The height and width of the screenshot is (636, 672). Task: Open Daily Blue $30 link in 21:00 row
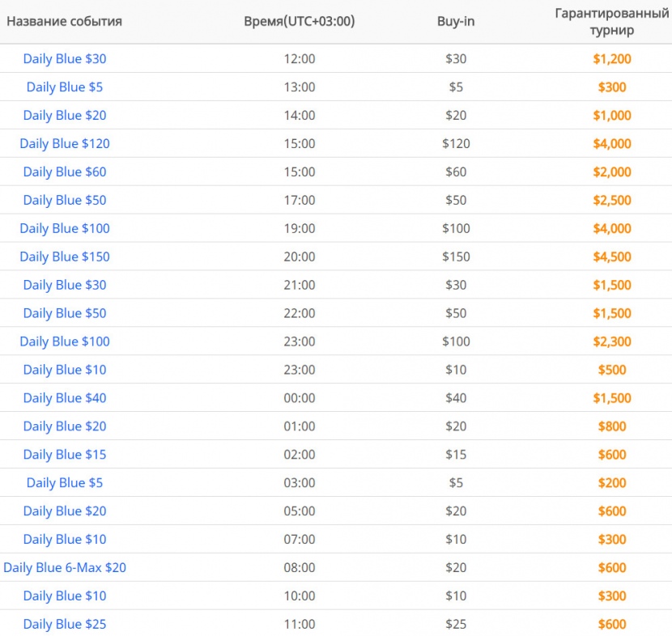65,285
